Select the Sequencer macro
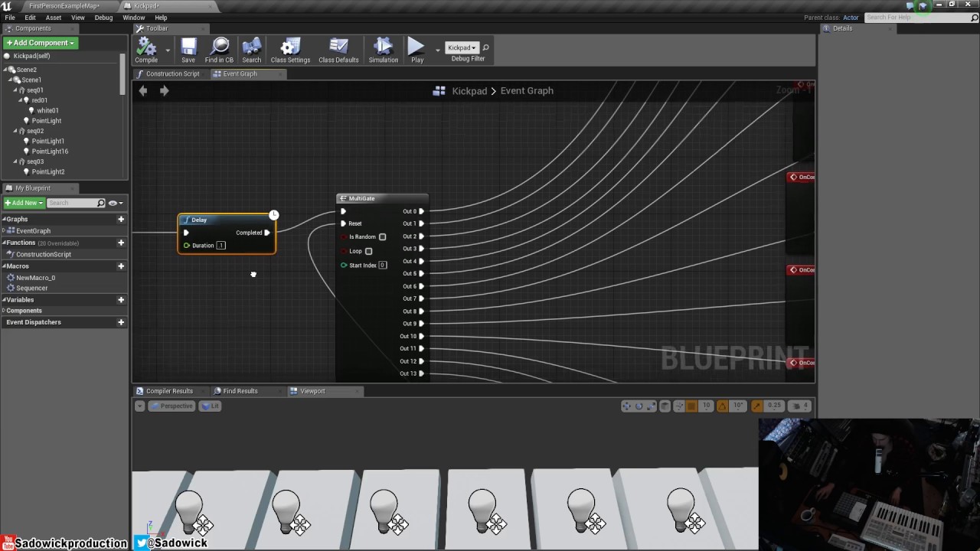 click(32, 288)
